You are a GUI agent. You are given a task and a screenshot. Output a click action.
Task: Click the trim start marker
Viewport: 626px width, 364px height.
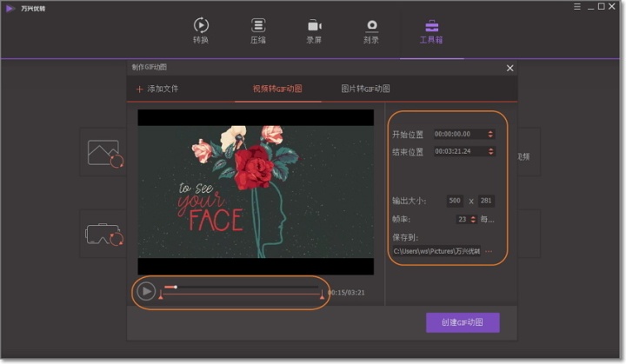[x=161, y=295]
